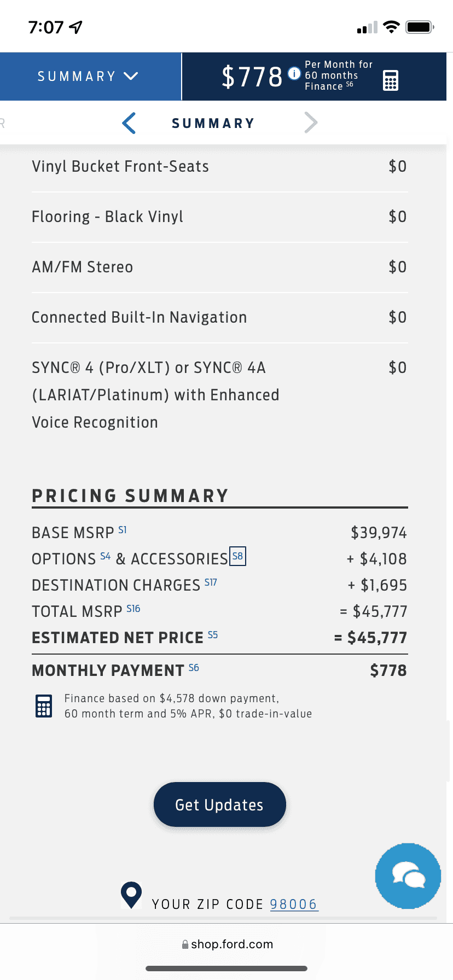Open the S17 destination charges footnote
This screenshot has width=453, height=980.
point(211,582)
